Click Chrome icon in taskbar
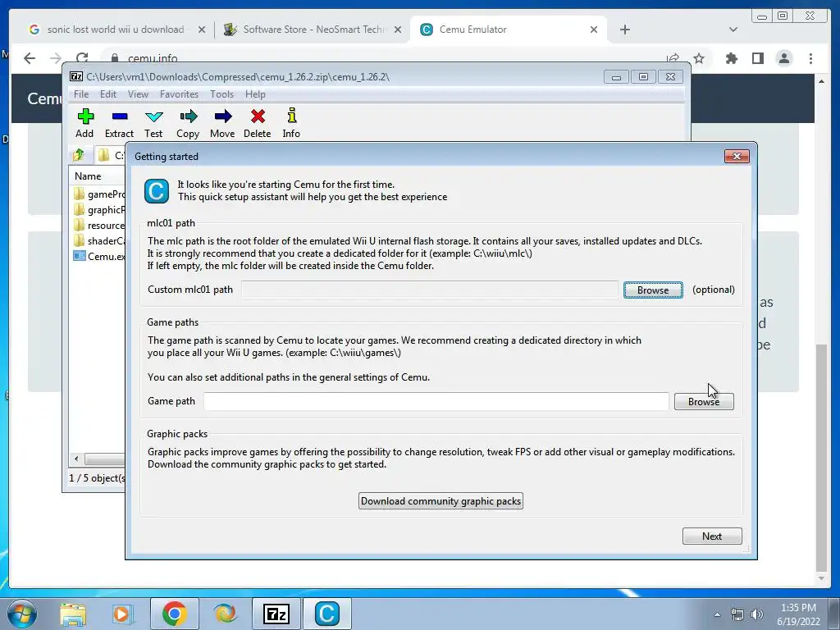Viewport: 840px width, 630px height. [x=174, y=614]
